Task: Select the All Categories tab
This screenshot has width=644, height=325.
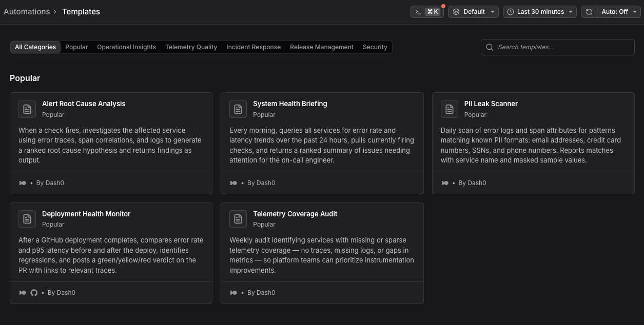Action: [x=35, y=47]
